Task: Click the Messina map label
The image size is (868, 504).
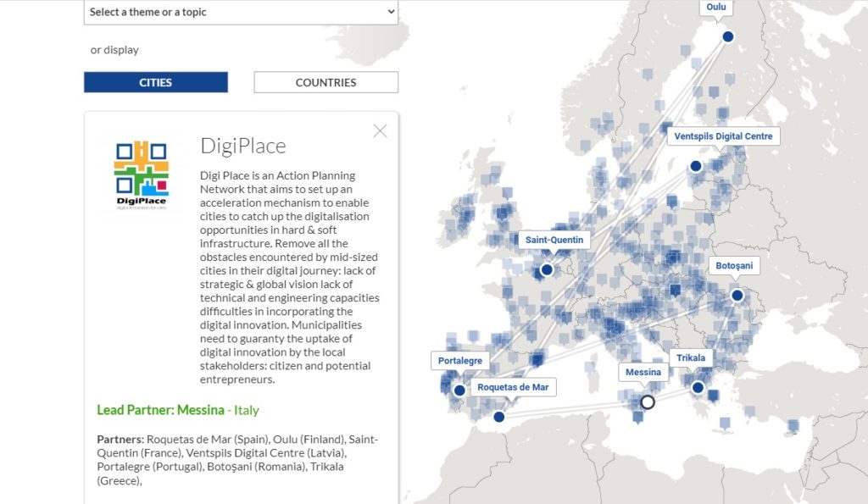Action: click(x=643, y=373)
